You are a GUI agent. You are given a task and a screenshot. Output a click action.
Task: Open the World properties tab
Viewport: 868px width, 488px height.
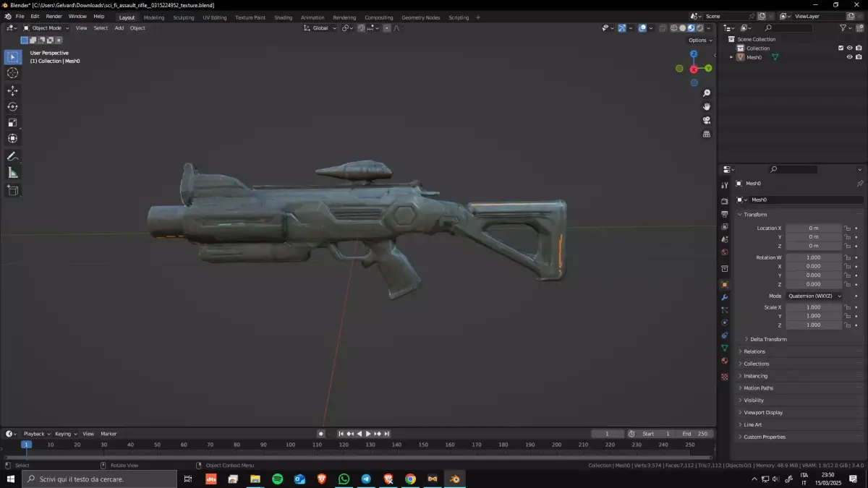coord(725,252)
